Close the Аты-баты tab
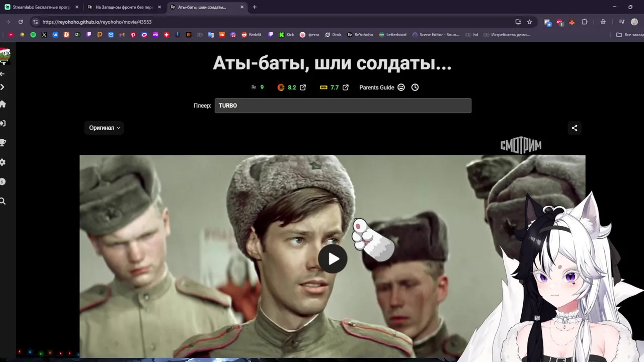Screen dimensions: 644x362 click(242, 7)
